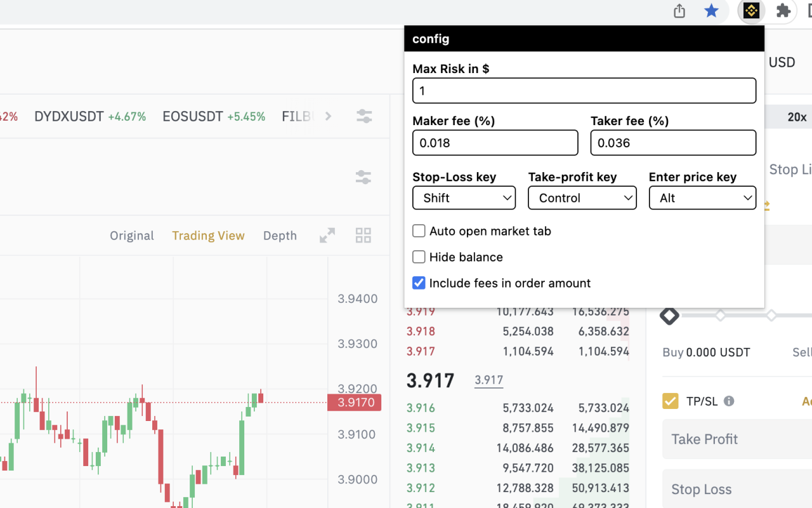This screenshot has width=812, height=508.
Task: Click inside the Max Risk input field
Action: [x=584, y=90]
